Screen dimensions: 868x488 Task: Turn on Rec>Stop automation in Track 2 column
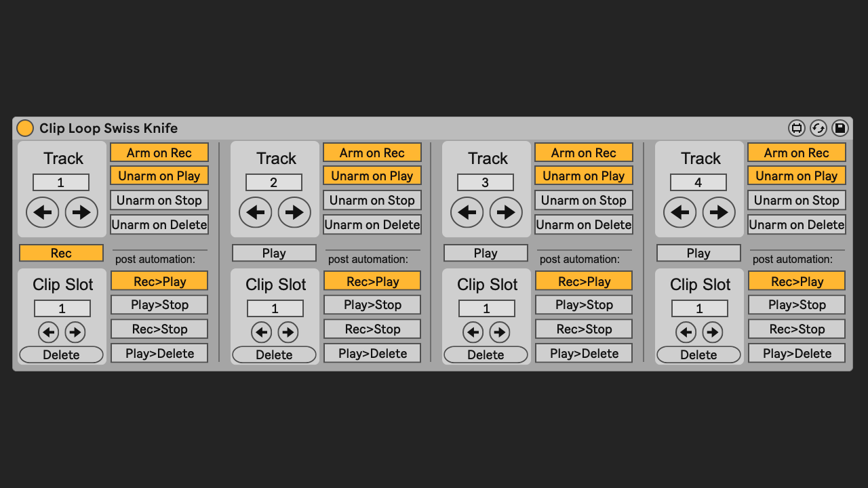tap(372, 329)
